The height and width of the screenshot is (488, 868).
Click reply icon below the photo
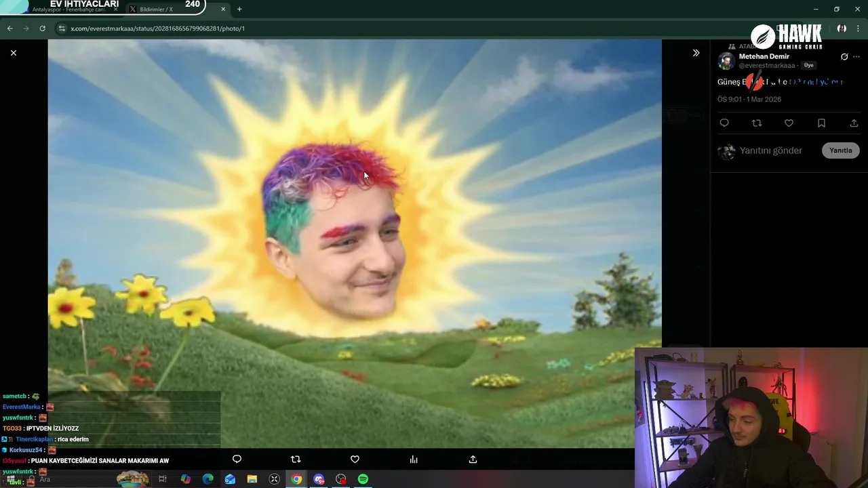coord(237,460)
